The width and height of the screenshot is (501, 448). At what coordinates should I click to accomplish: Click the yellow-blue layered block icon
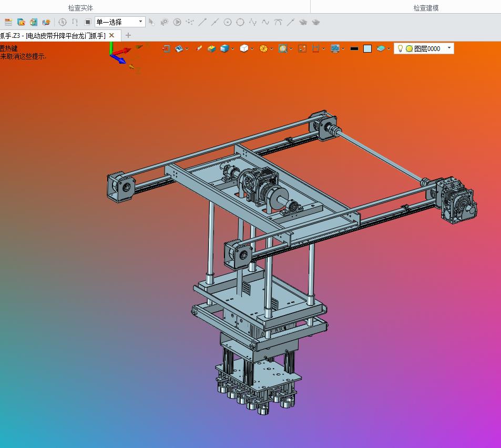[211, 48]
